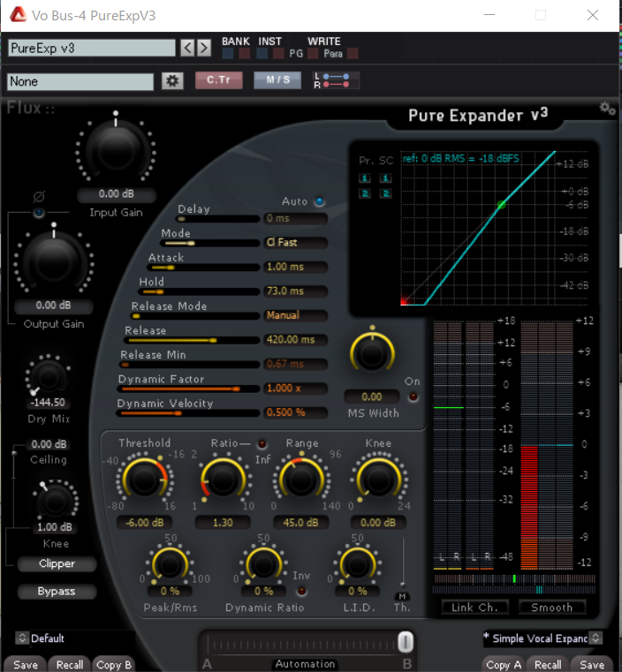Click the Attack slider
622x672 pixels.
[203, 268]
